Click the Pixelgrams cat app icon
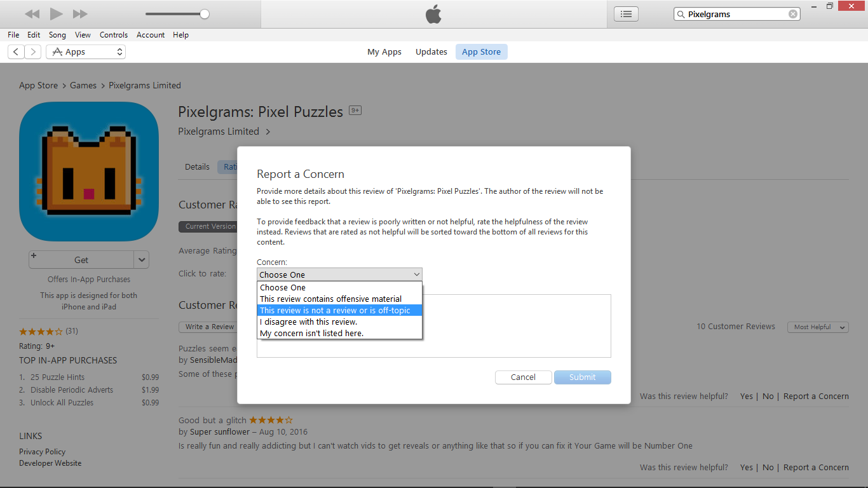This screenshot has width=868, height=488. click(89, 172)
